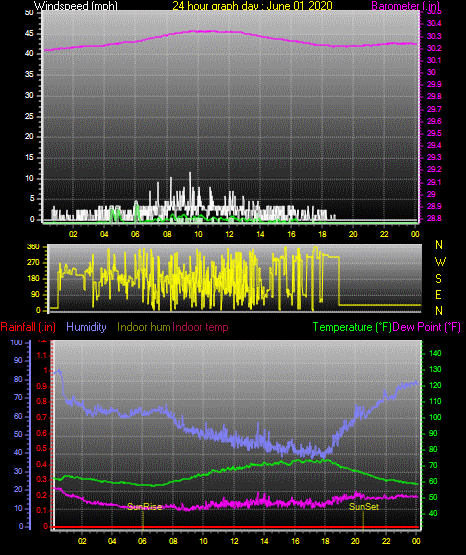Click the 110 value on temperature axis
The width and height of the screenshot is (466, 555).
click(435, 401)
